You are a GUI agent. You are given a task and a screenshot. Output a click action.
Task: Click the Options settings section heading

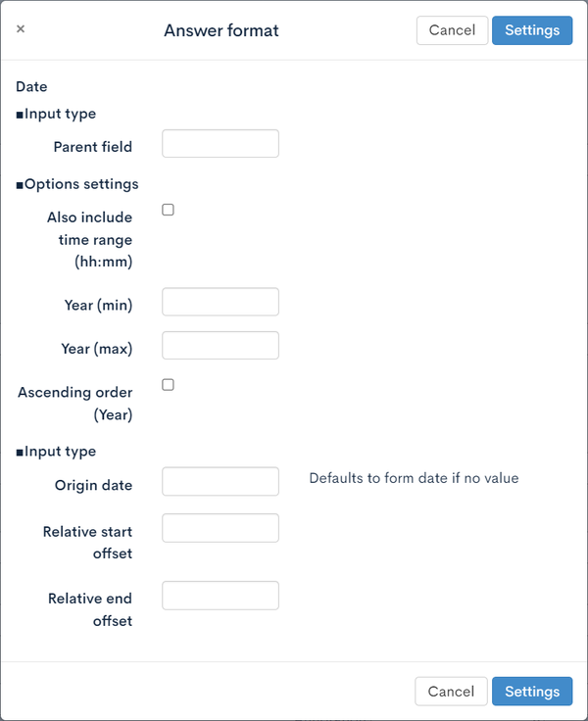[x=77, y=184]
